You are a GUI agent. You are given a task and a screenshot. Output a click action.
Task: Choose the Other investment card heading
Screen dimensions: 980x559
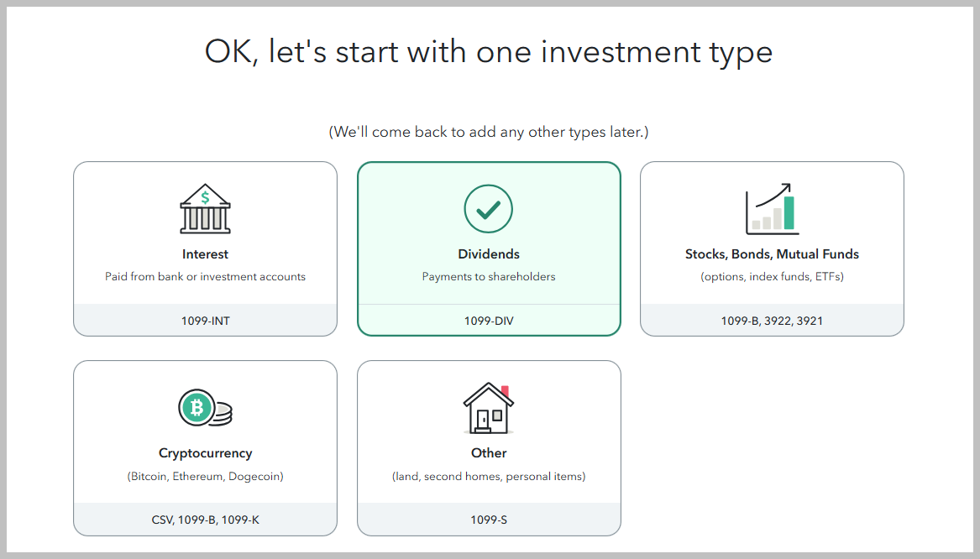(x=489, y=452)
